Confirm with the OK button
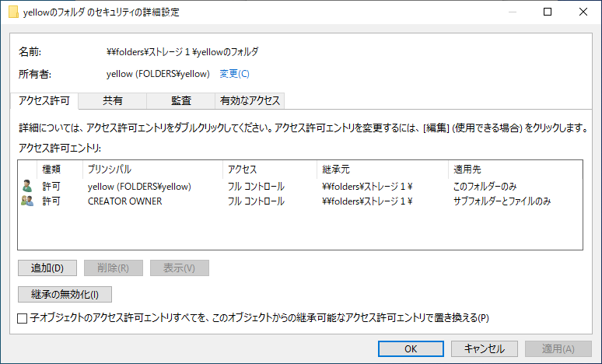602x364 pixels. tap(411, 348)
